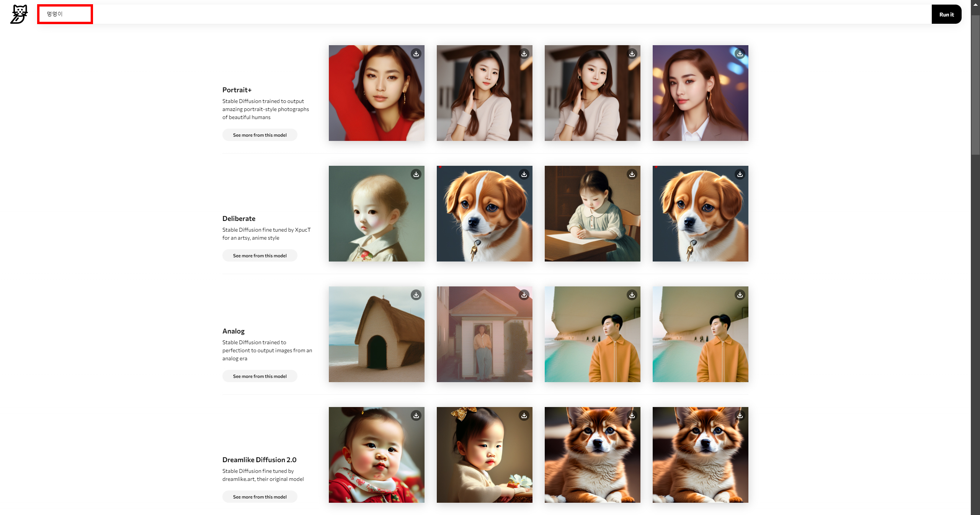Click the Portrait+ model heading
The width and height of the screenshot is (980, 515).
pyautogui.click(x=237, y=90)
